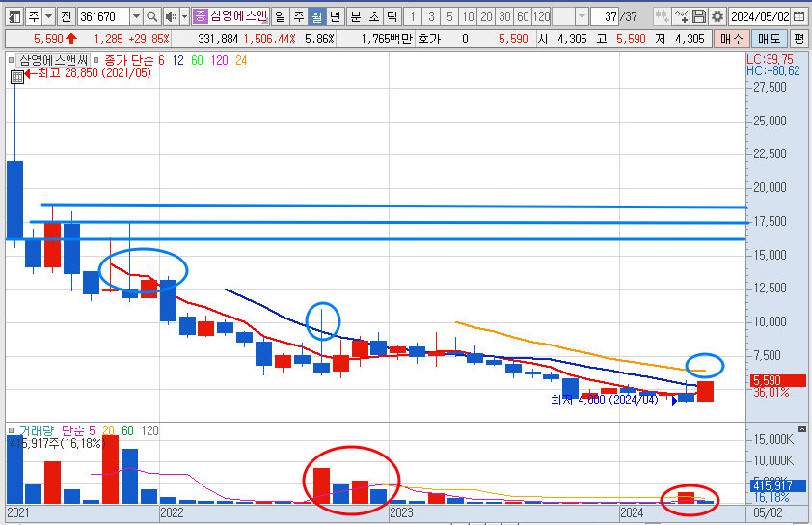
Task: Click the grid data table icon on chart
Action: (x=17, y=78)
